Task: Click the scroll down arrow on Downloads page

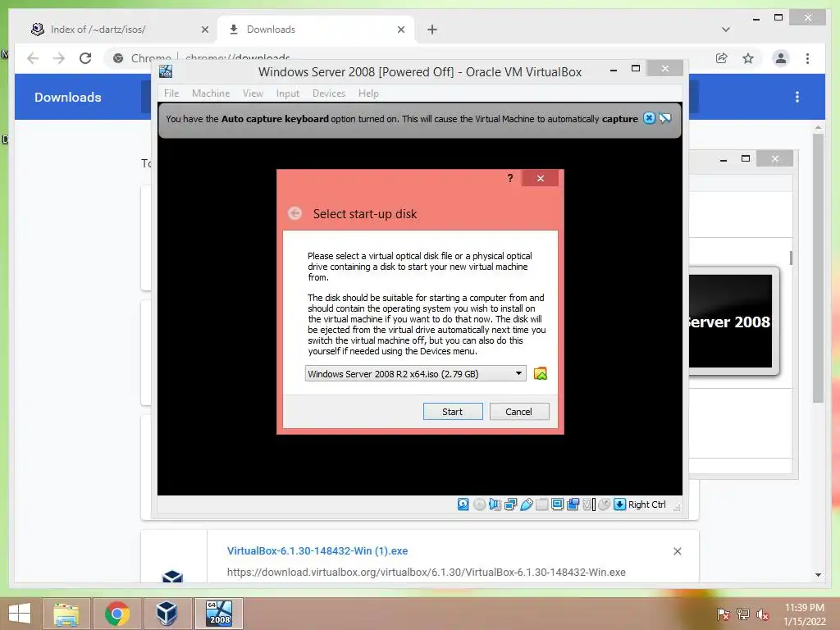Action: coord(818,574)
